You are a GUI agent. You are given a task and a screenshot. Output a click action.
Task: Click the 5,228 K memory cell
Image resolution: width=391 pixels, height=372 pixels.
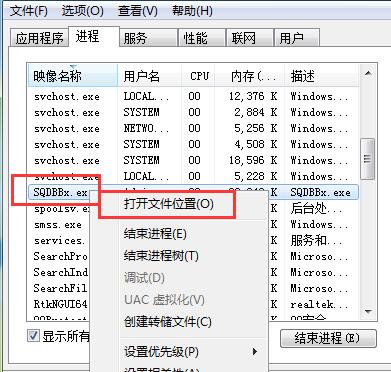click(x=255, y=176)
